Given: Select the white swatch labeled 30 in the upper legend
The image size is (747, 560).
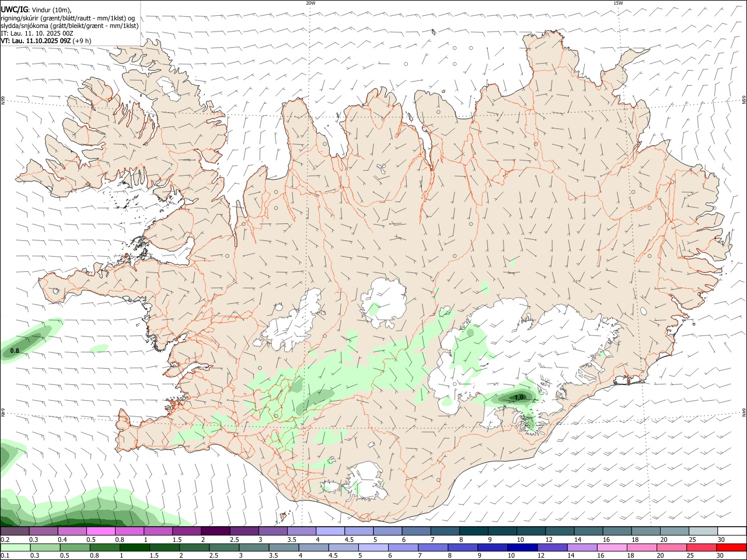Looking at the screenshot, I should click(732, 531).
